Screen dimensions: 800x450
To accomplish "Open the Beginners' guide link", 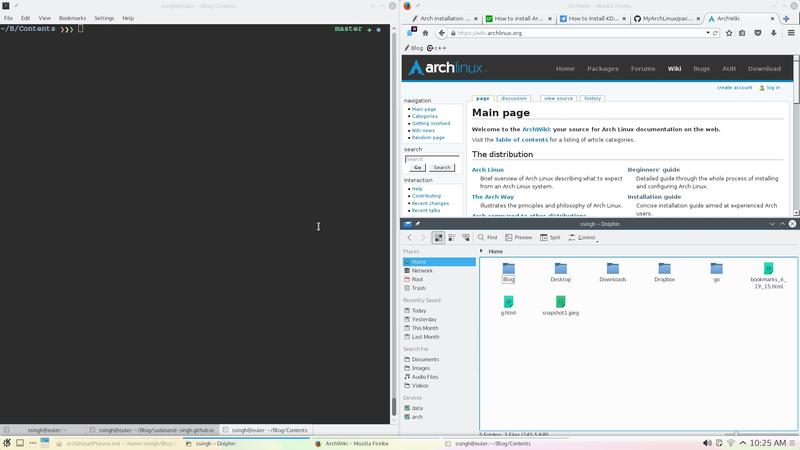I will (x=654, y=170).
